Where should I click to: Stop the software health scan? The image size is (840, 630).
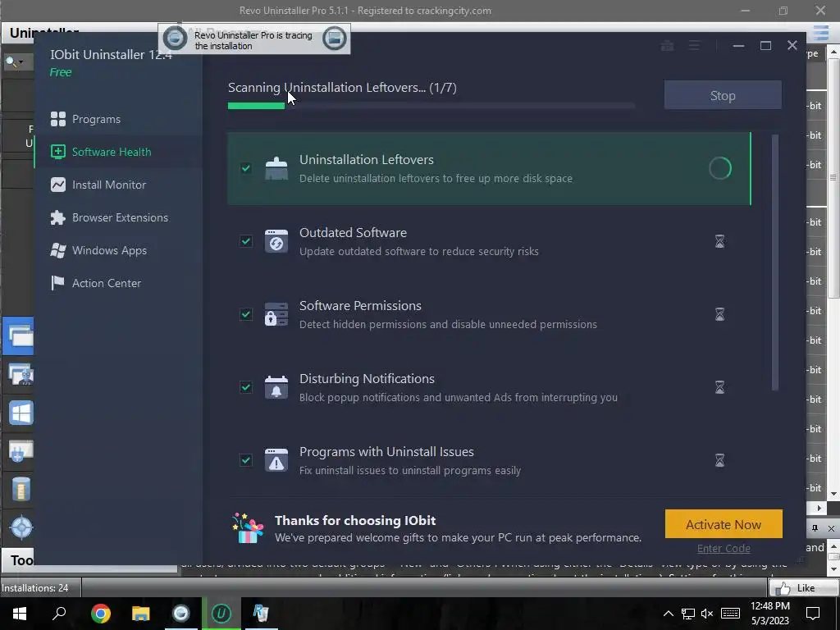coord(723,95)
